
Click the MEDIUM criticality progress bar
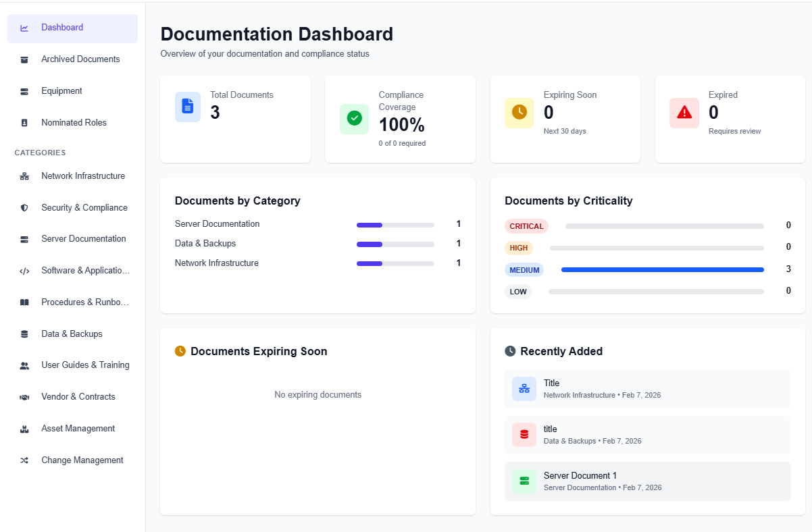(662, 269)
